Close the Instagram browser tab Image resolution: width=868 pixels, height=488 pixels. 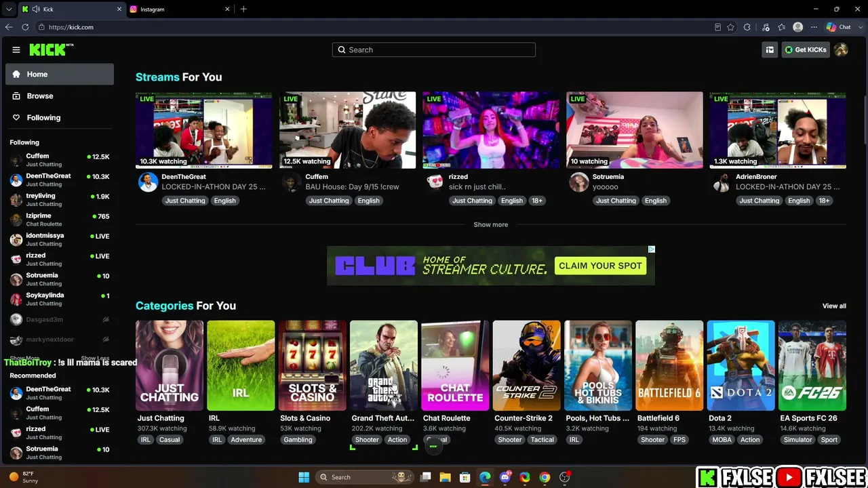click(227, 9)
